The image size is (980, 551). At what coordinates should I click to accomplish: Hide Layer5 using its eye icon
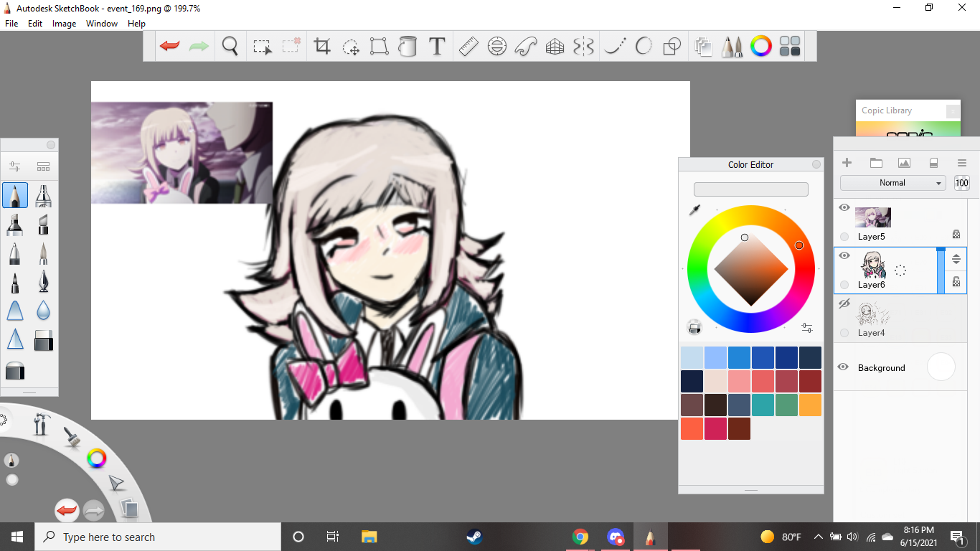[844, 208]
